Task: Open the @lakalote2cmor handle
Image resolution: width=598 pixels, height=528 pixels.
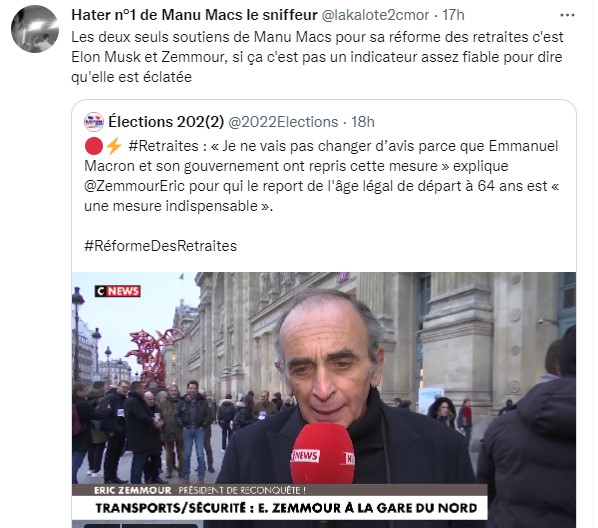Action: pos(375,15)
